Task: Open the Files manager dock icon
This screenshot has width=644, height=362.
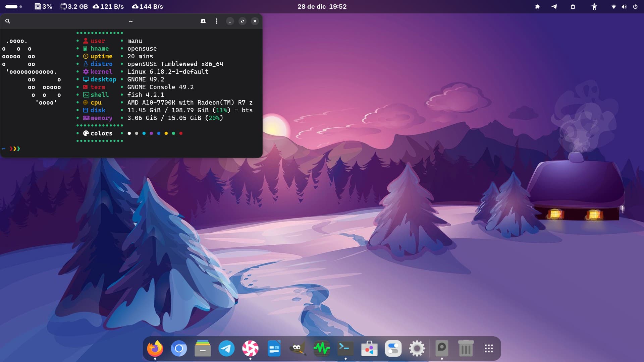Action: tap(203, 349)
